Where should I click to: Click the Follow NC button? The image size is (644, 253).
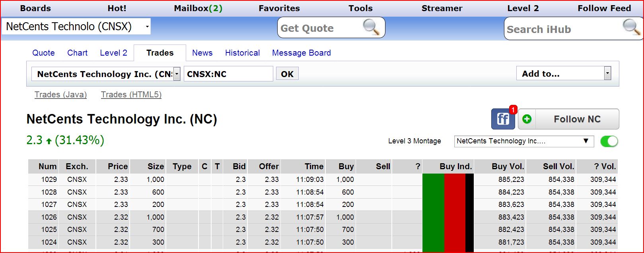point(568,119)
